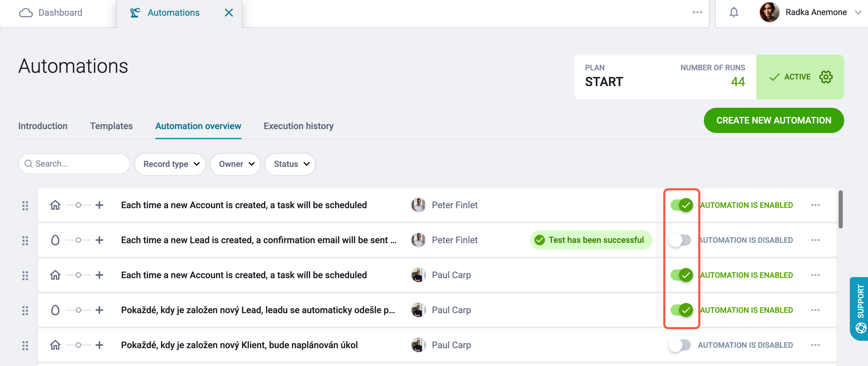Image resolution: width=868 pixels, height=366 pixels.
Task: Click the vertical scrollbar of automation list
Action: (841, 209)
